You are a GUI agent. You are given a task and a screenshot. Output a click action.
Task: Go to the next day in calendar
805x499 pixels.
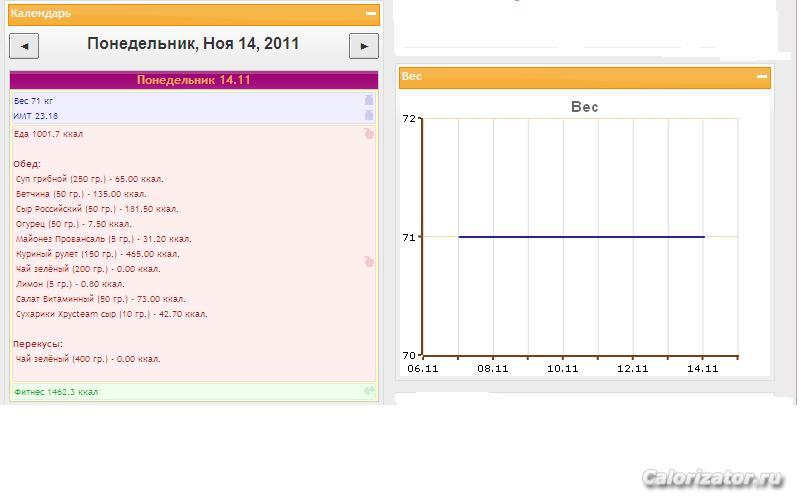pyautogui.click(x=364, y=46)
